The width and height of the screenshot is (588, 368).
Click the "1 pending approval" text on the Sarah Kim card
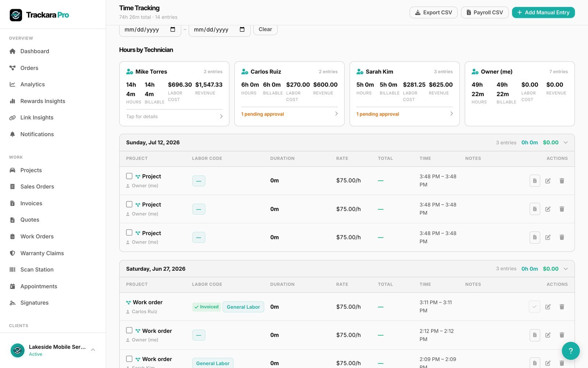click(x=377, y=114)
